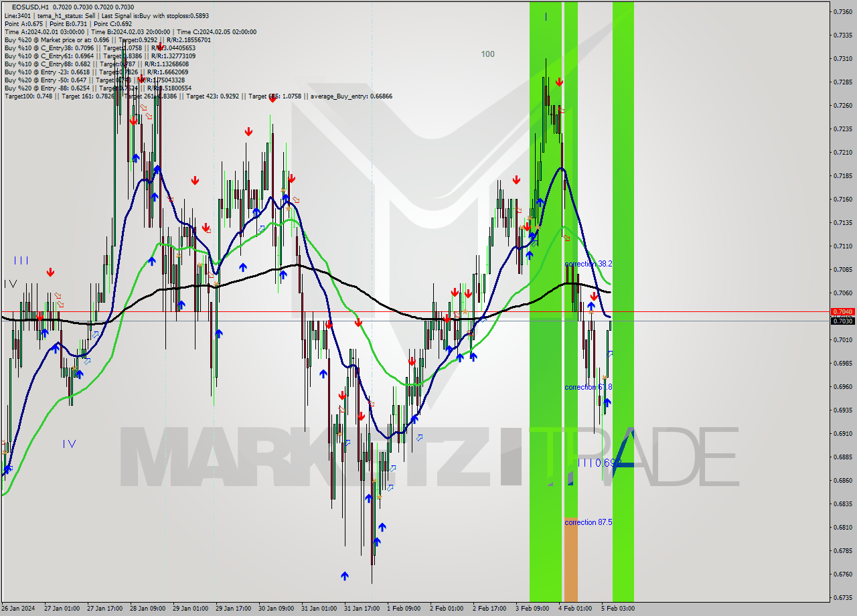Select the 'correction 61.8' label
The height and width of the screenshot is (616, 857).
588,387
